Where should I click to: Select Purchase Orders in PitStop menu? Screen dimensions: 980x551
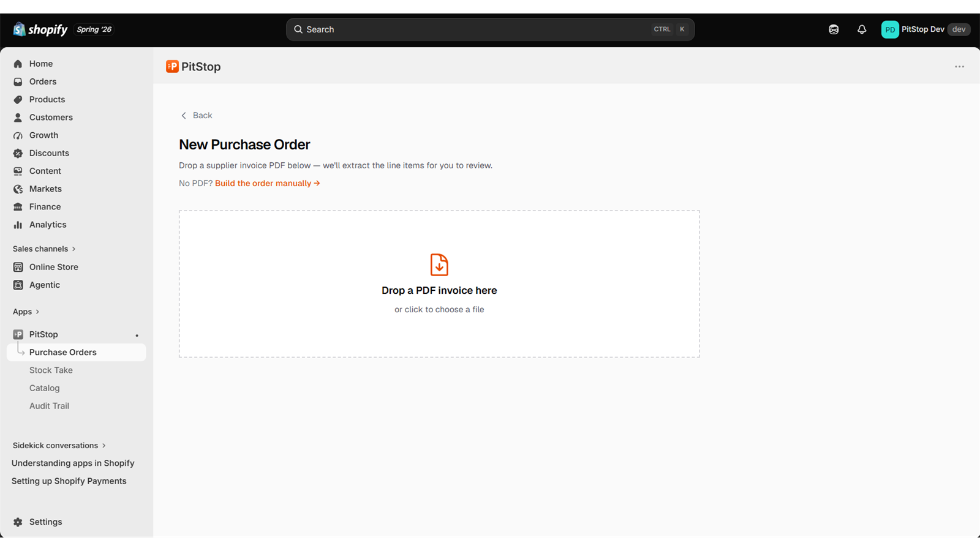(x=77, y=352)
